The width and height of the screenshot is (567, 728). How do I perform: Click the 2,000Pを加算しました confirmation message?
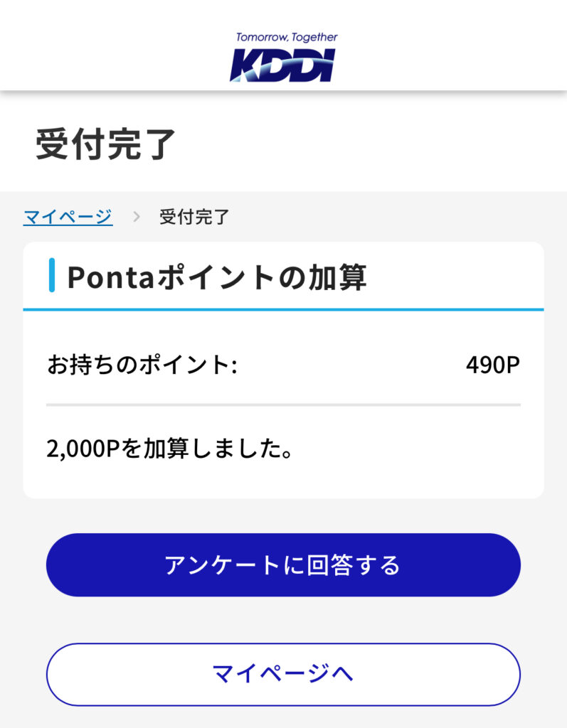click(170, 449)
